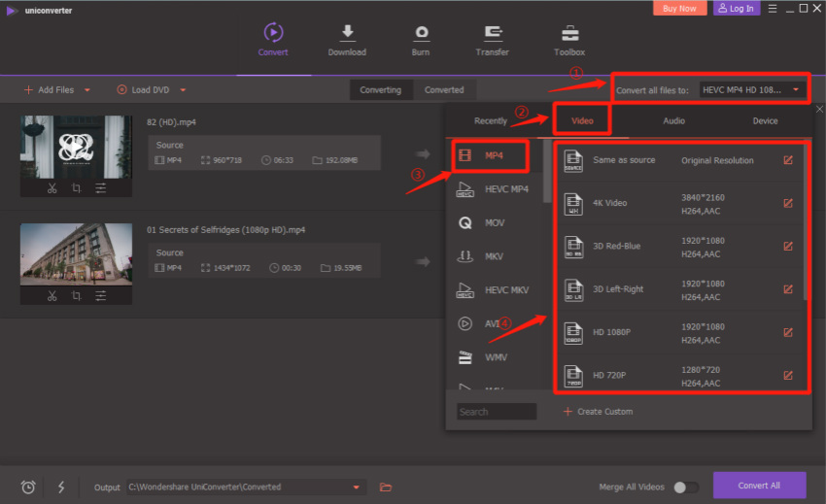Expand the Output path dropdown
This screenshot has width=826, height=504.
pos(356,487)
